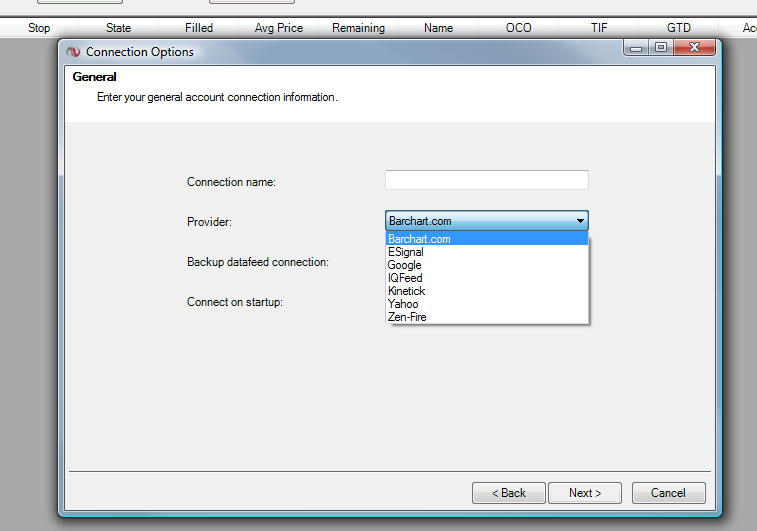Select IQFeed from the dropdown list
This screenshot has width=757, height=531.
pos(487,278)
